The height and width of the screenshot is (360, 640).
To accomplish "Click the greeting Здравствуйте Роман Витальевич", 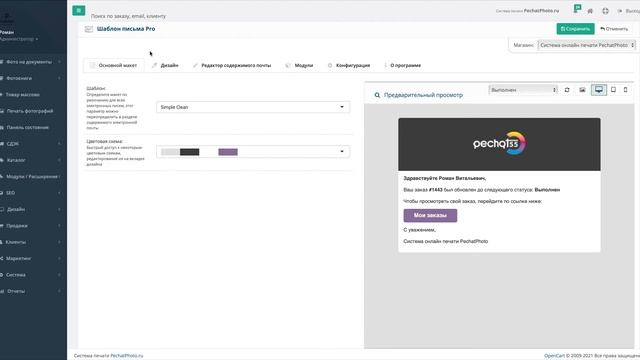I will [444, 178].
